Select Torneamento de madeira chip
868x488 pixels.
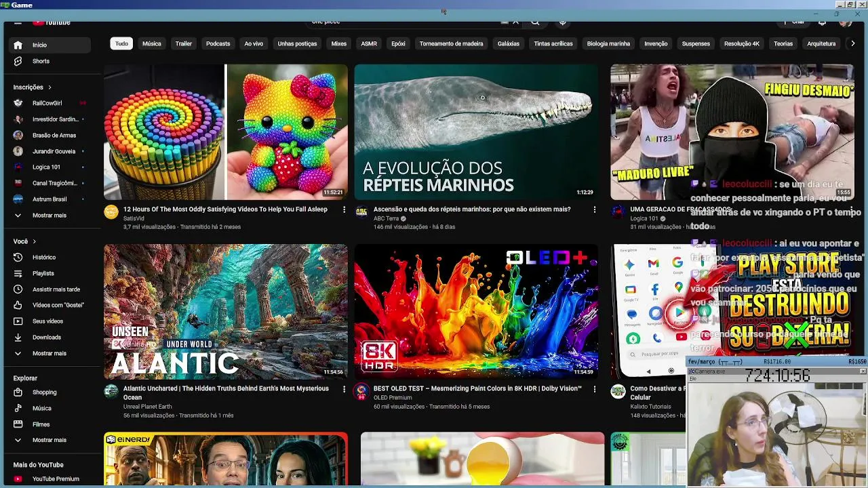pos(451,43)
